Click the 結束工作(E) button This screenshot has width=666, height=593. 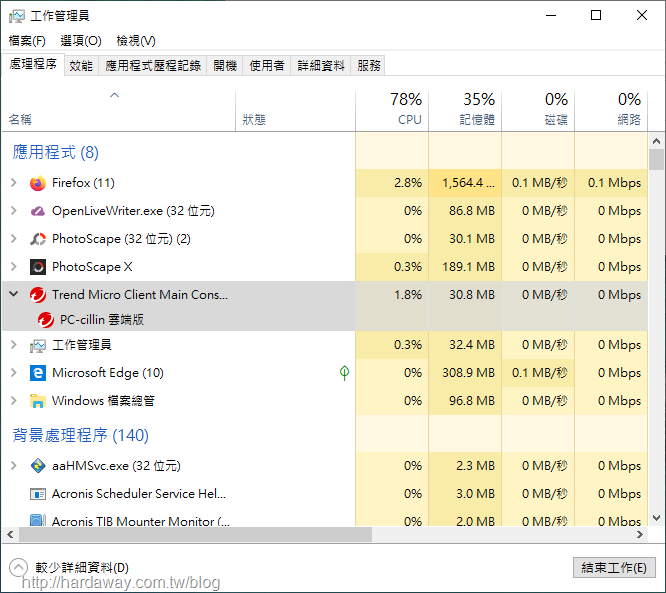tap(614, 568)
